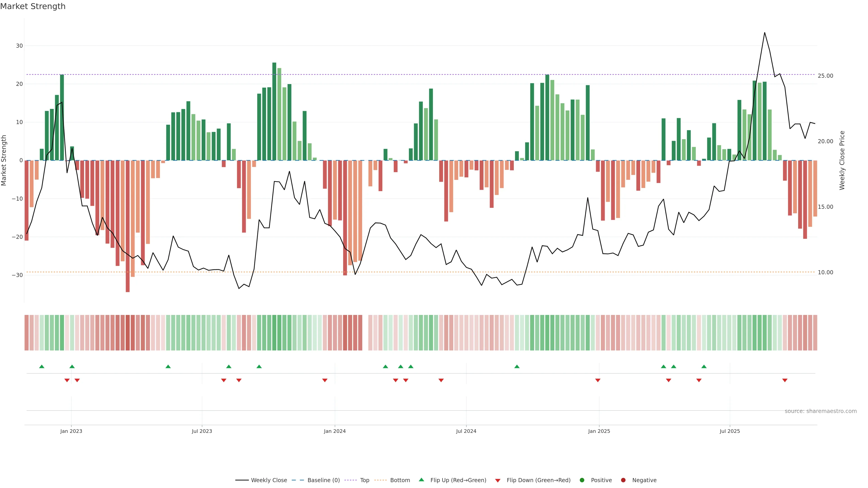Click the Jul 2025 x-axis label
Viewport: 868px width, 488px height.
[729, 431]
